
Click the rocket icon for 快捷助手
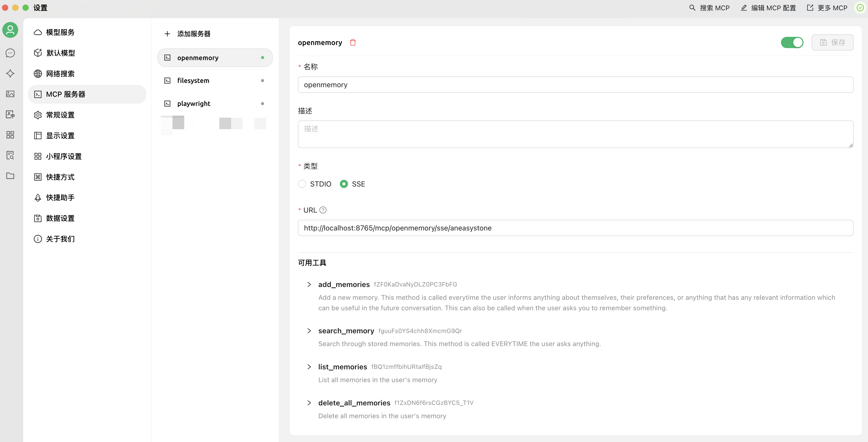coord(38,198)
